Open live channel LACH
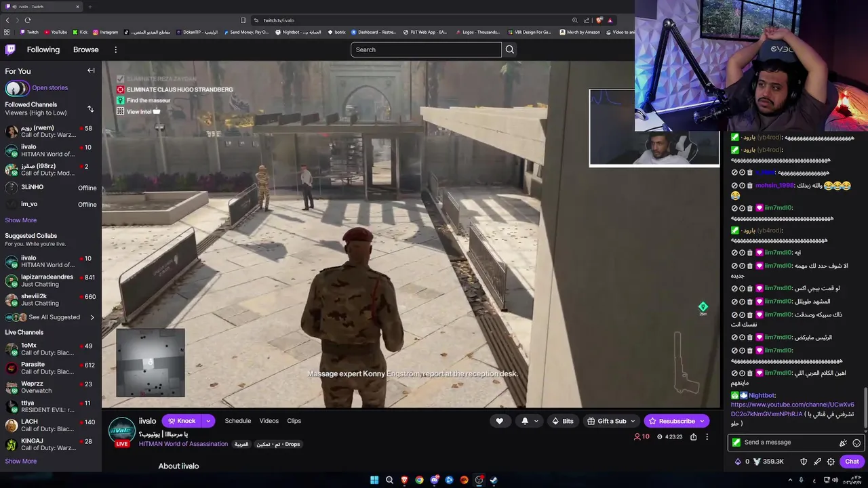The width and height of the screenshot is (868, 488). pyautogui.click(x=51, y=425)
